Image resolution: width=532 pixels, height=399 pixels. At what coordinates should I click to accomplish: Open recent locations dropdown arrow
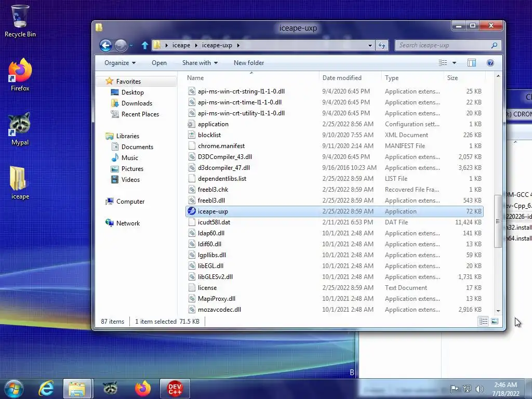pos(131,46)
